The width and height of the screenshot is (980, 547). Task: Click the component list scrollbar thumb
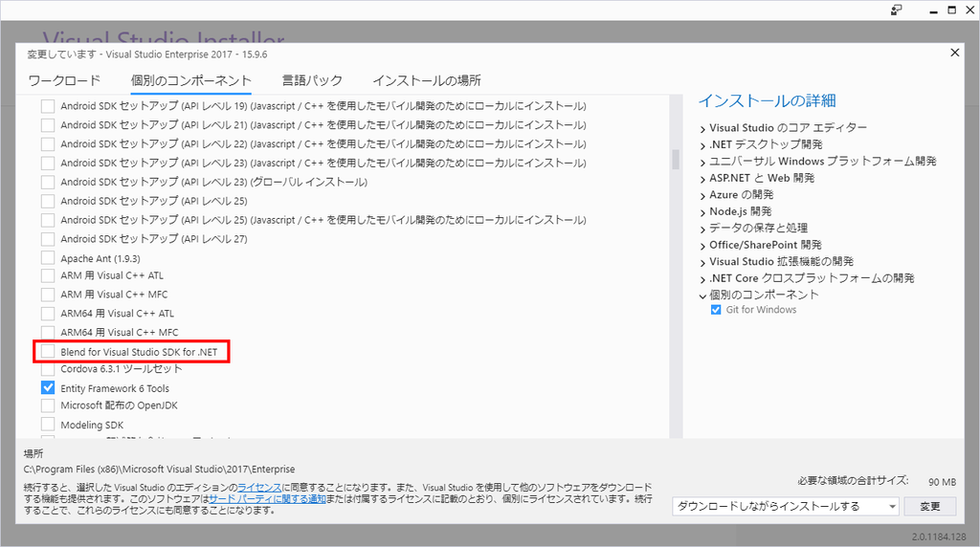(x=676, y=159)
